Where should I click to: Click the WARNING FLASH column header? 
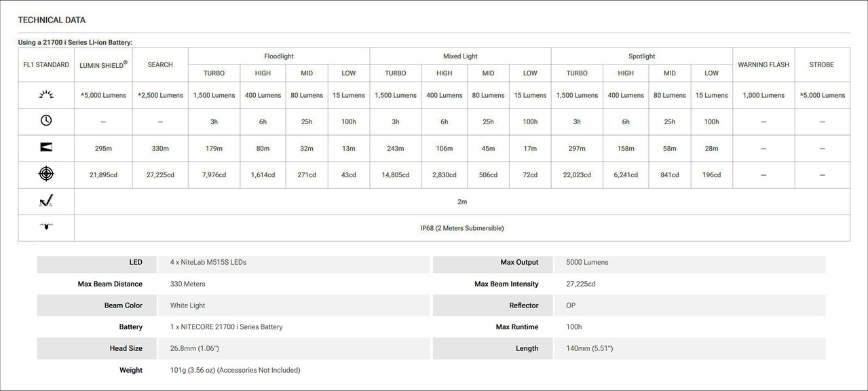763,65
